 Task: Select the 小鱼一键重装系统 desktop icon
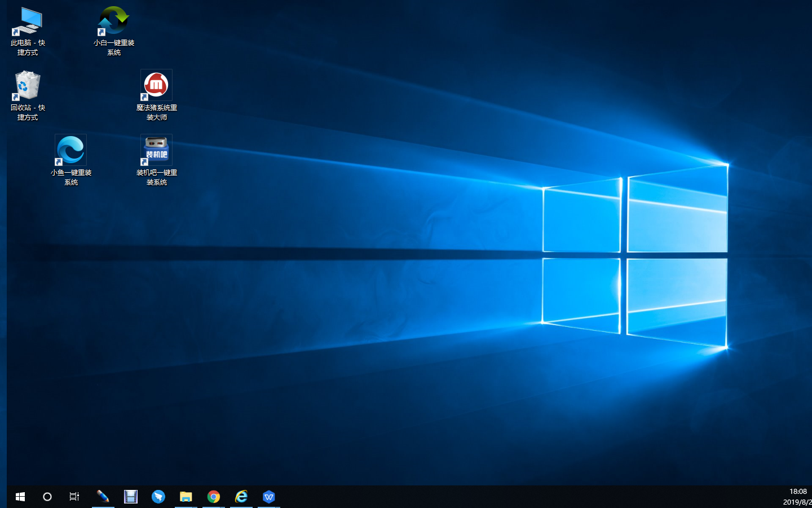pos(70,151)
